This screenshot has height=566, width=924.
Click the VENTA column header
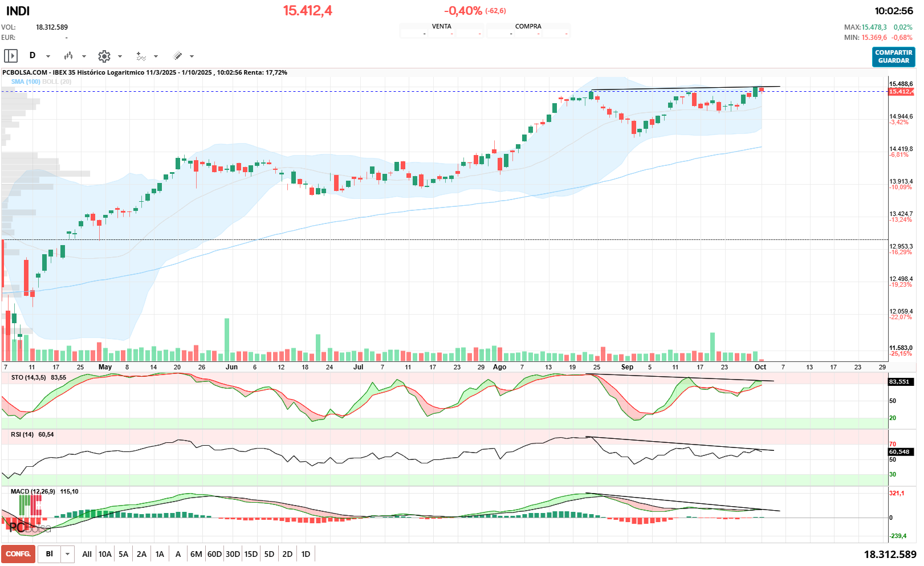(442, 26)
